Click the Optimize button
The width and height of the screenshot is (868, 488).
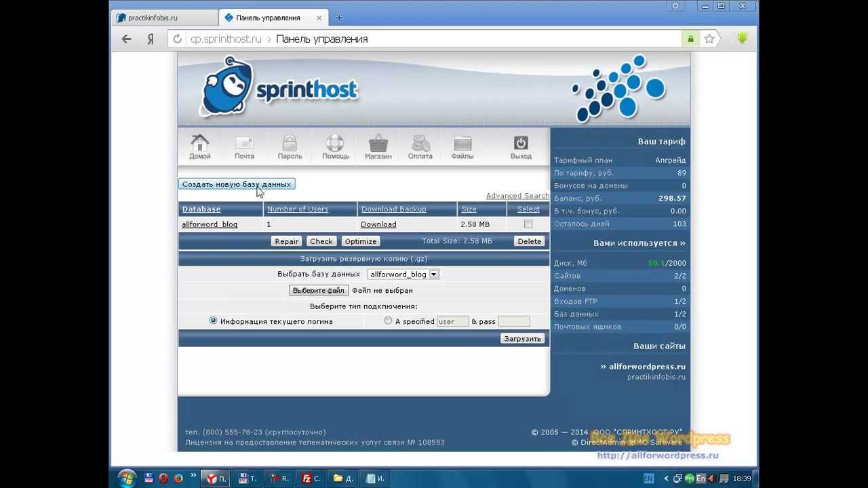361,241
